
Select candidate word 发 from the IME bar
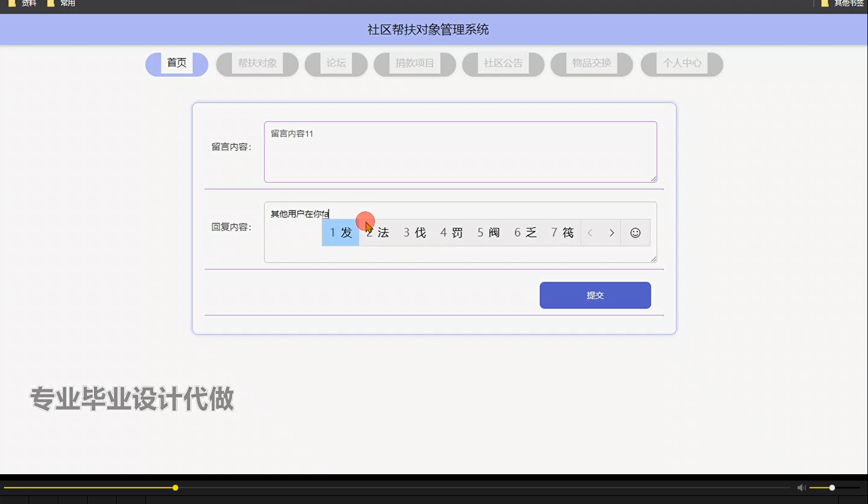(340, 233)
